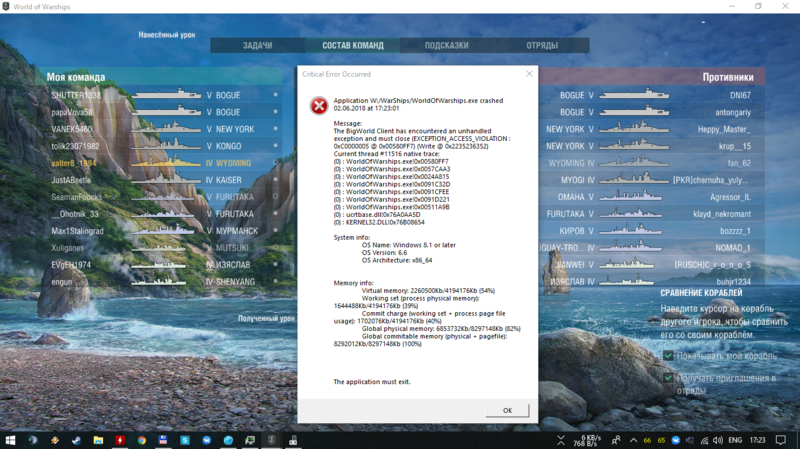Click the Противники panel header
800x449 pixels.
point(652,77)
